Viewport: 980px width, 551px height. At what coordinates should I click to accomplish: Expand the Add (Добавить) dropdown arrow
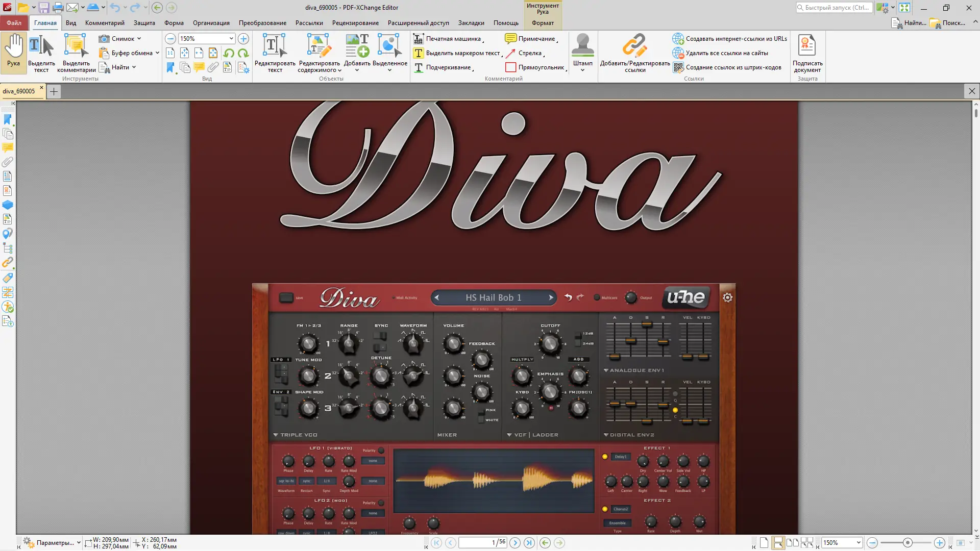tap(357, 70)
